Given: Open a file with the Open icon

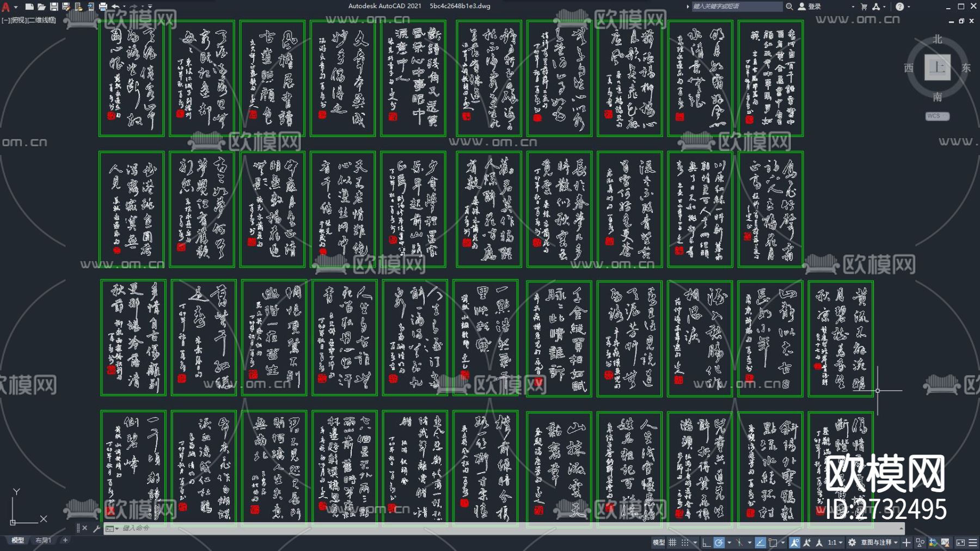Looking at the screenshot, I should coord(41,7).
